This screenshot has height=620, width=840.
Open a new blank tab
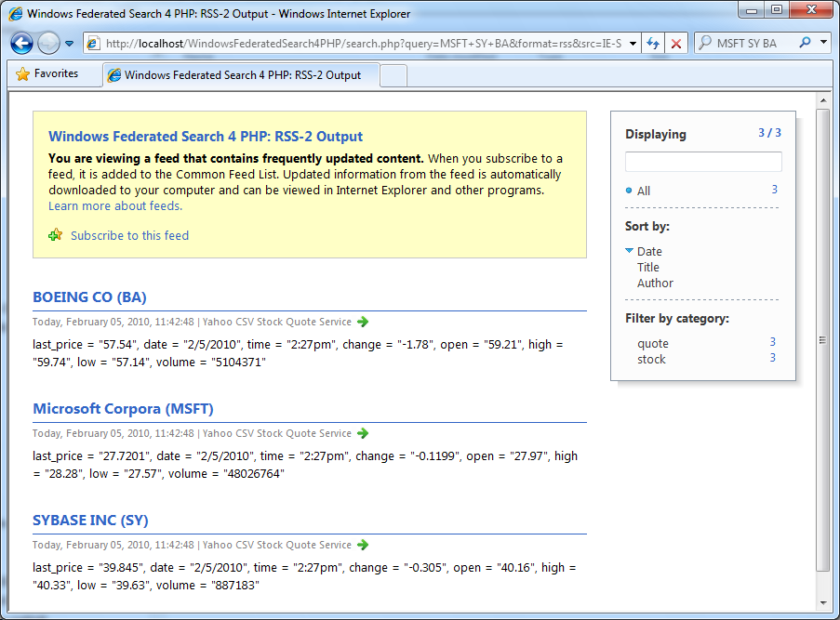(393, 75)
